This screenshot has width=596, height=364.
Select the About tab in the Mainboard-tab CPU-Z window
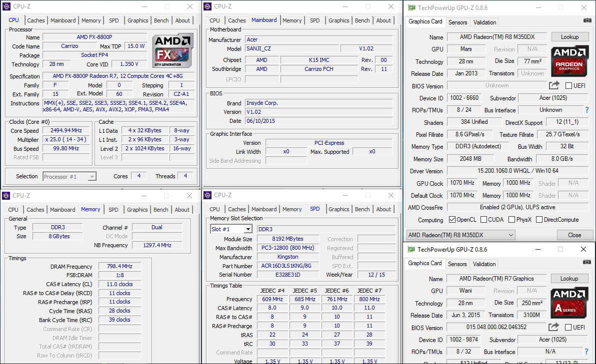(383, 20)
